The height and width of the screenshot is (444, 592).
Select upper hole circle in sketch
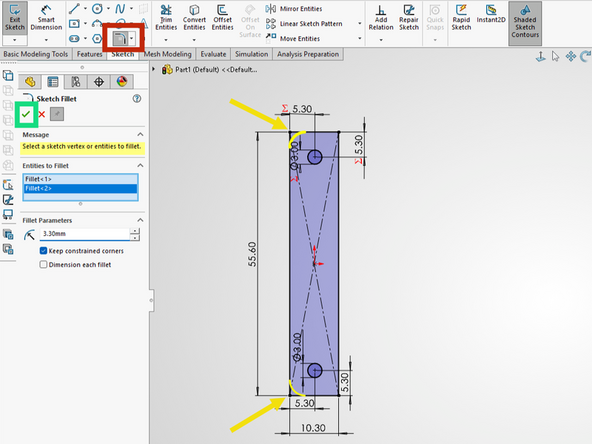314,157
